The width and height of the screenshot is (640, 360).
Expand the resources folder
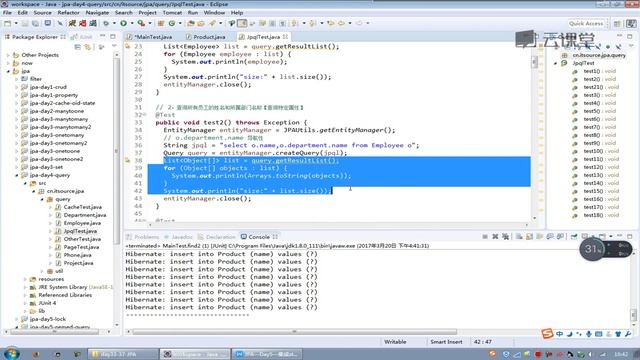(25, 279)
